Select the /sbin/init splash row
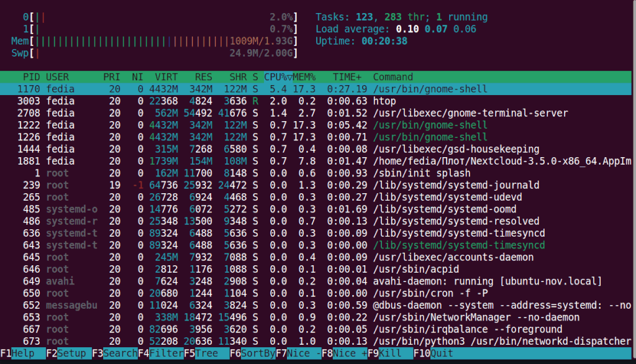 tap(316, 173)
